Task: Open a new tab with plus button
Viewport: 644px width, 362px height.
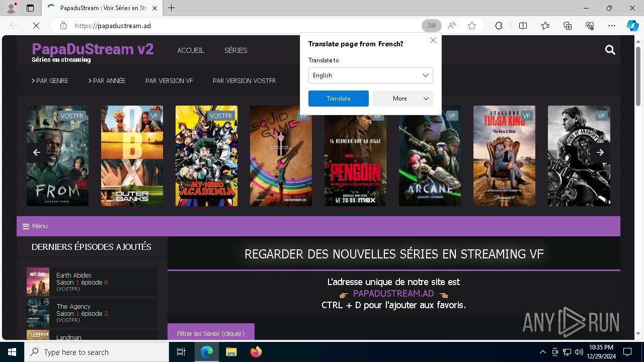Action: coord(172,8)
